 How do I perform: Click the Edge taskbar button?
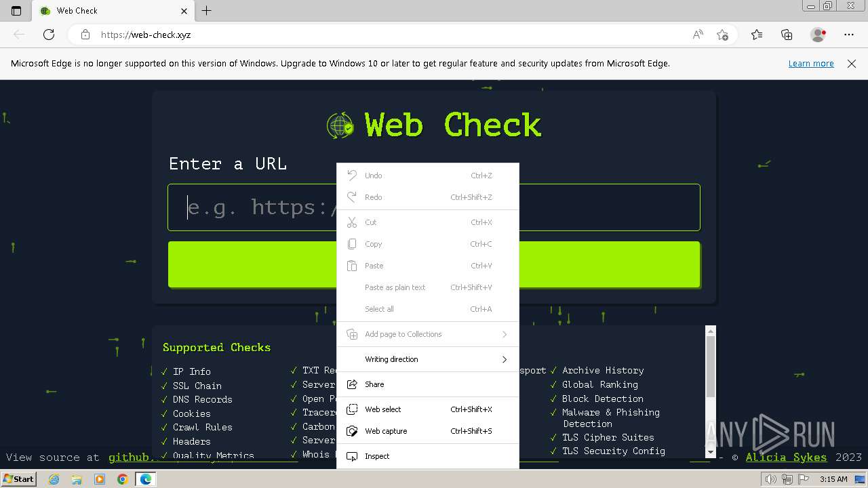[146, 479]
